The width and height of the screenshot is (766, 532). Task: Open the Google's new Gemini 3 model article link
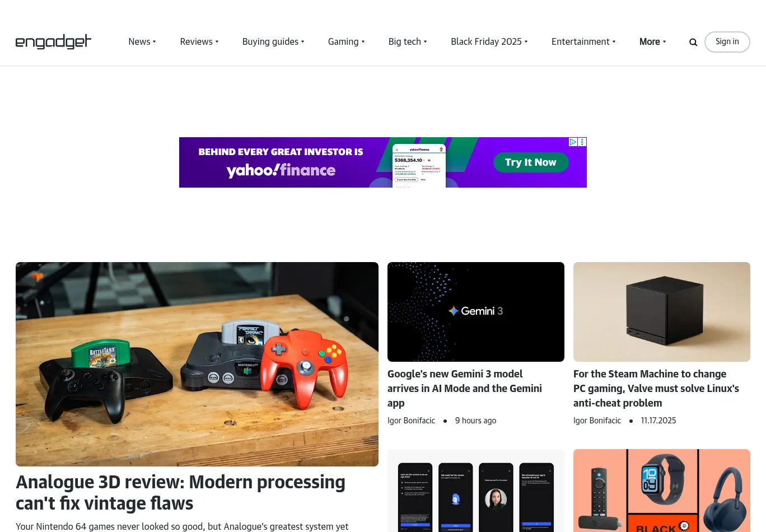coord(465,388)
